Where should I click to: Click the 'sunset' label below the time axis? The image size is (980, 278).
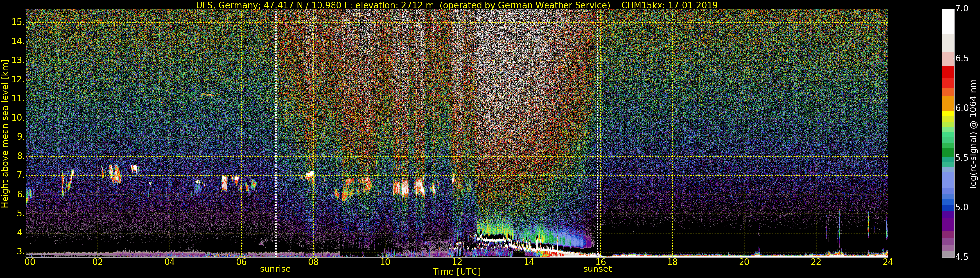597,269
